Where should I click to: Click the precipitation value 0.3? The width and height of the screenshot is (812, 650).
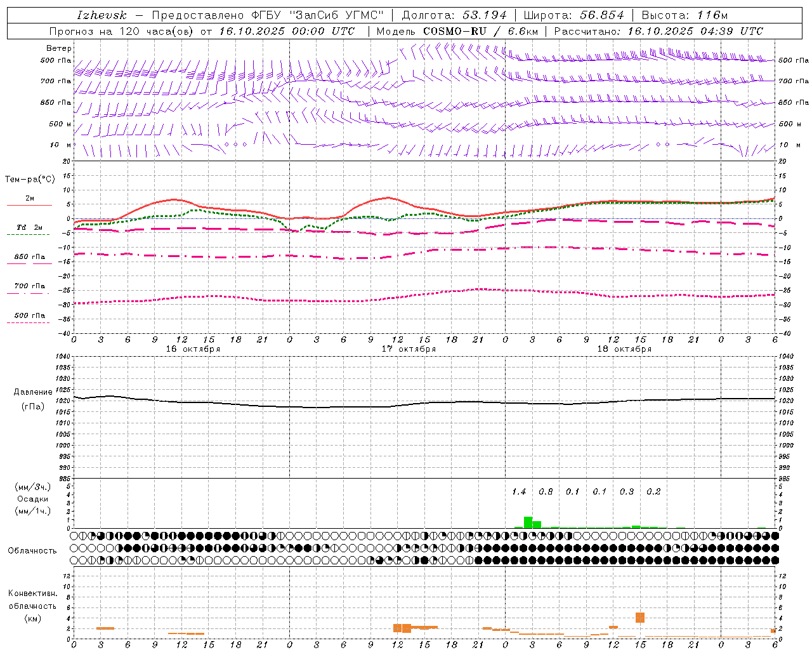tap(627, 492)
